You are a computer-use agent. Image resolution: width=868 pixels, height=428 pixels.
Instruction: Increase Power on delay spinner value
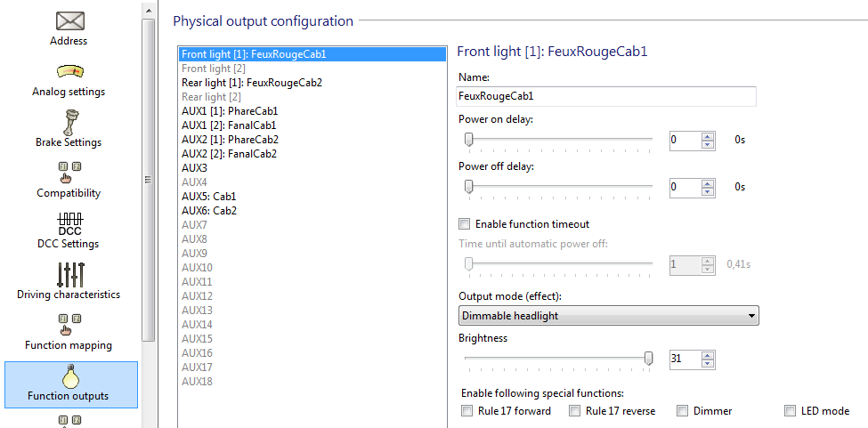click(x=708, y=136)
